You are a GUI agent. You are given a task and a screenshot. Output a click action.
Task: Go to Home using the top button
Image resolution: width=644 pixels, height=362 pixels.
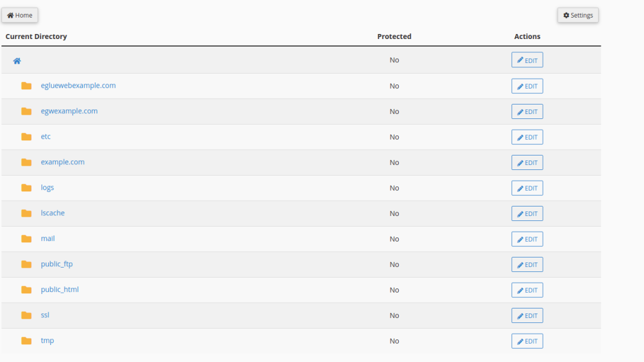click(19, 15)
